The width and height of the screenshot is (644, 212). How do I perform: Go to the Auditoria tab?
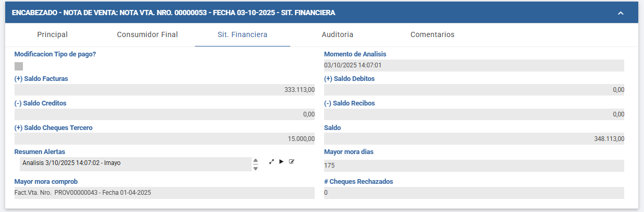coord(338,35)
